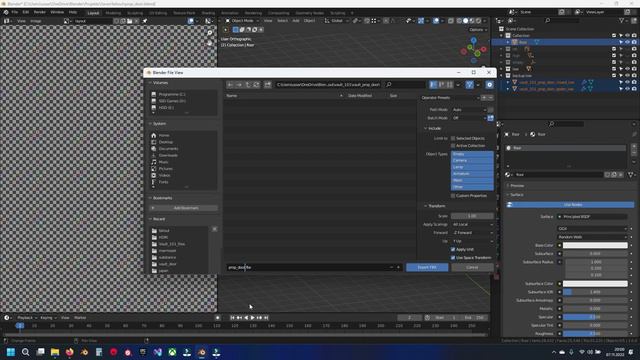Screen dimensions: 640x360
Task: Open Music folder in System list
Action: pos(163,162)
